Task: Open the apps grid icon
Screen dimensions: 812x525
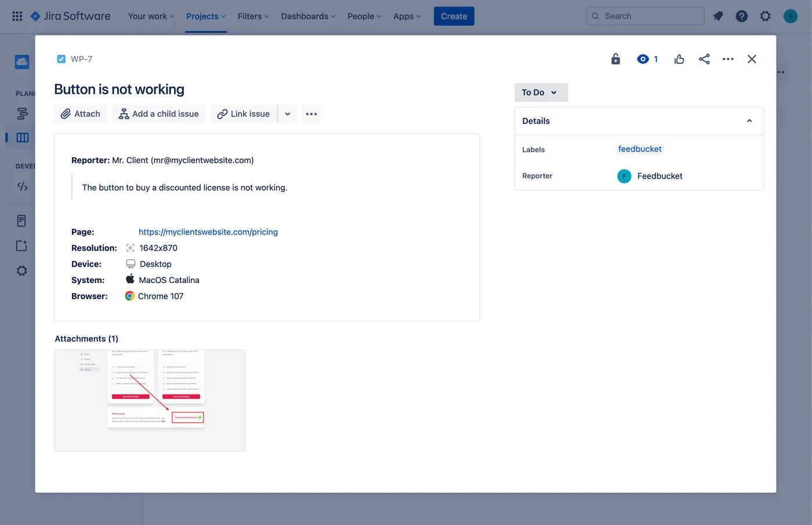Action: [17, 16]
